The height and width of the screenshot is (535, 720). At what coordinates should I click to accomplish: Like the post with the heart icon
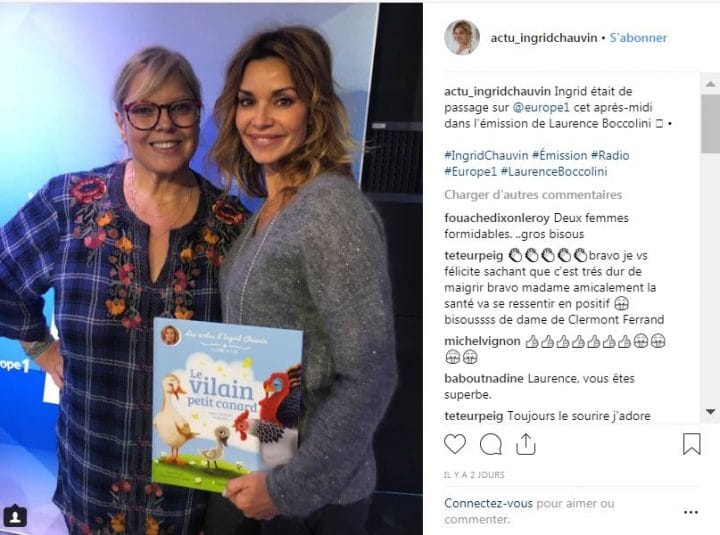pyautogui.click(x=455, y=444)
